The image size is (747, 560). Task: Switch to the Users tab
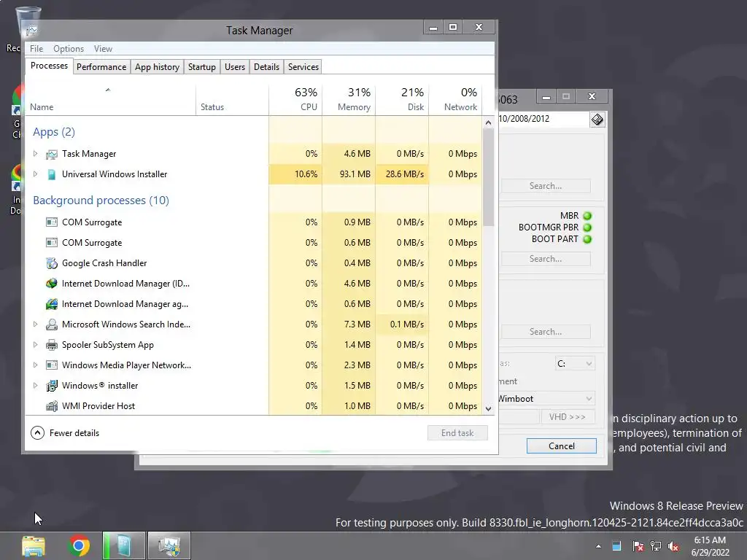[x=235, y=67]
